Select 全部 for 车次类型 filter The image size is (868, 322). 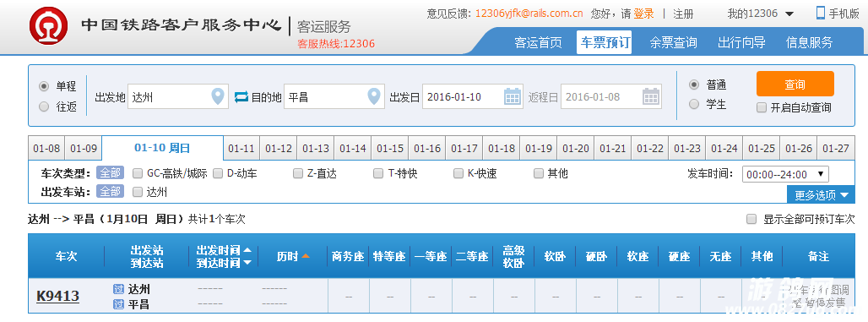point(110,173)
